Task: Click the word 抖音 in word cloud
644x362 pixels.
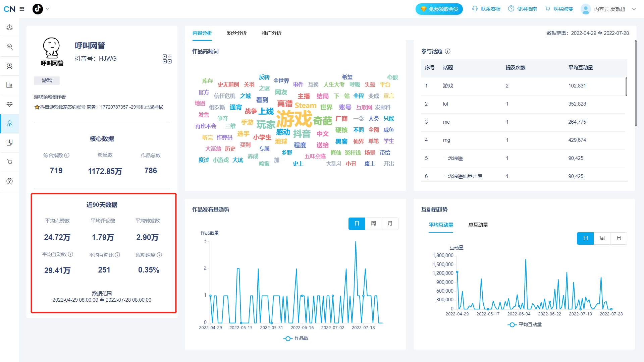Action: (302, 134)
